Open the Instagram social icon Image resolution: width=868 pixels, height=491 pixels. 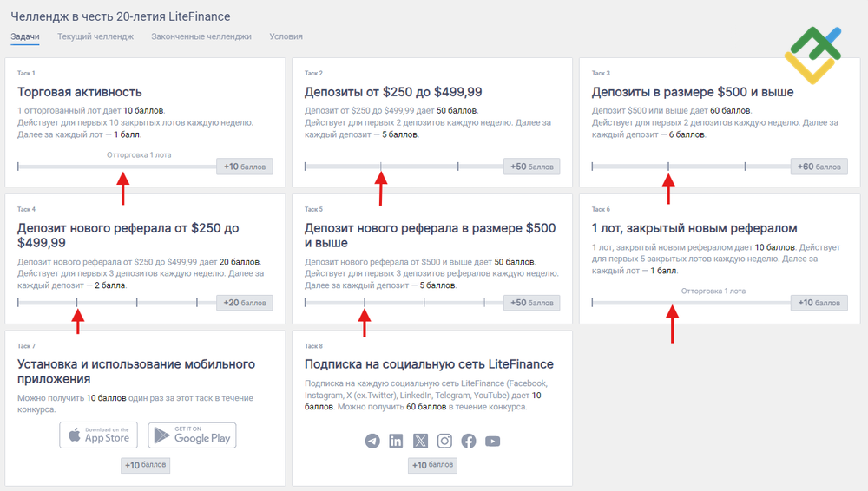coord(444,442)
